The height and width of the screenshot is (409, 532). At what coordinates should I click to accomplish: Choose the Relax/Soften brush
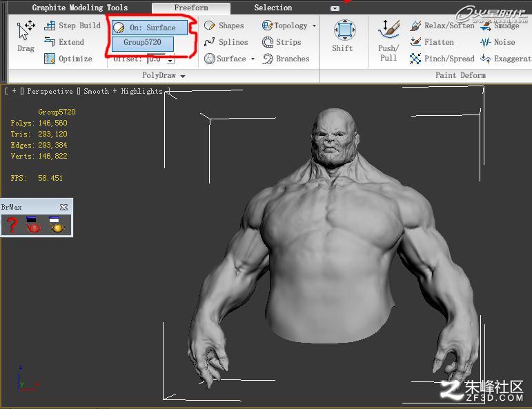point(442,26)
